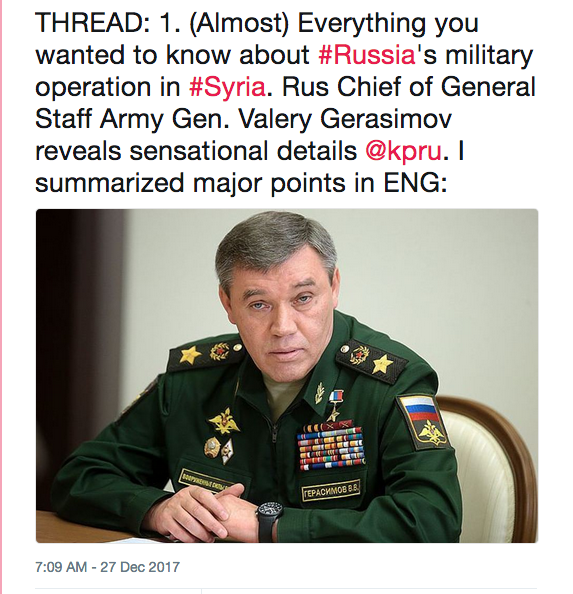Click the black wristwatch in the photo
573x594 pixels.
coord(269,519)
